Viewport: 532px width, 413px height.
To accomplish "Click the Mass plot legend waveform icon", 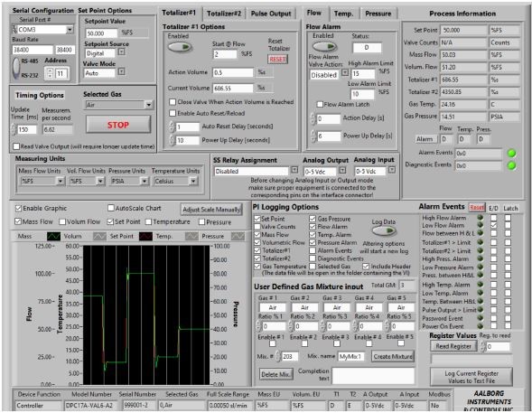I will coord(53,236).
